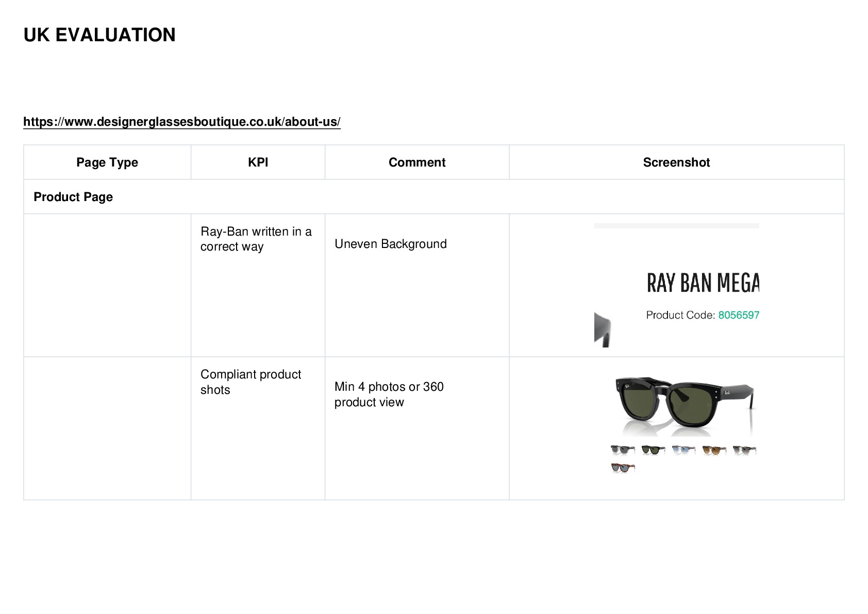
Task: Choose the brown tortoise sunglasses thumbnail
Action: (x=714, y=450)
